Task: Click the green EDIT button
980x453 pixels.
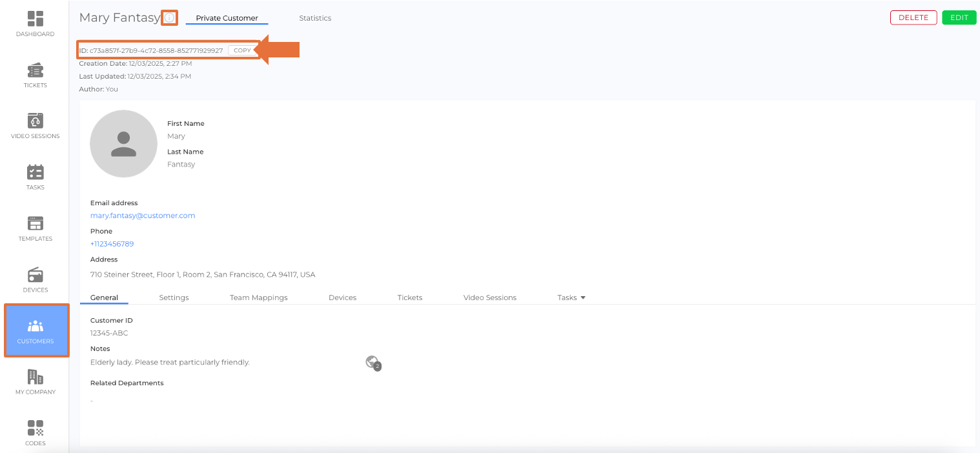Action: click(959, 17)
